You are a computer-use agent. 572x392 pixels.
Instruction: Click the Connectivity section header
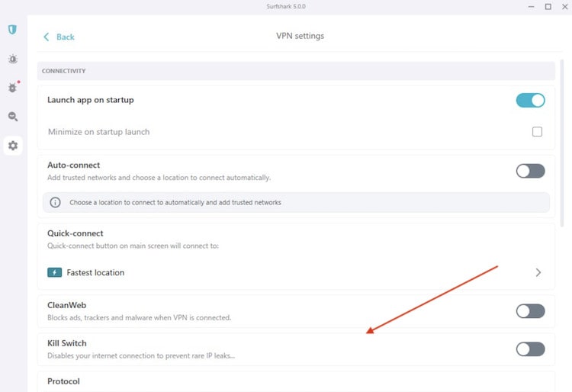[x=64, y=71]
